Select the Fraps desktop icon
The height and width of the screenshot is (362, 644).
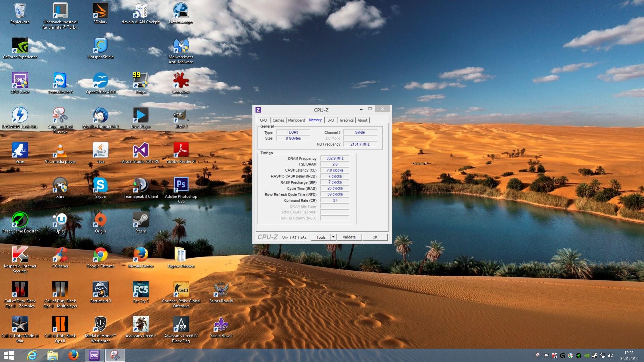pyautogui.click(x=141, y=84)
